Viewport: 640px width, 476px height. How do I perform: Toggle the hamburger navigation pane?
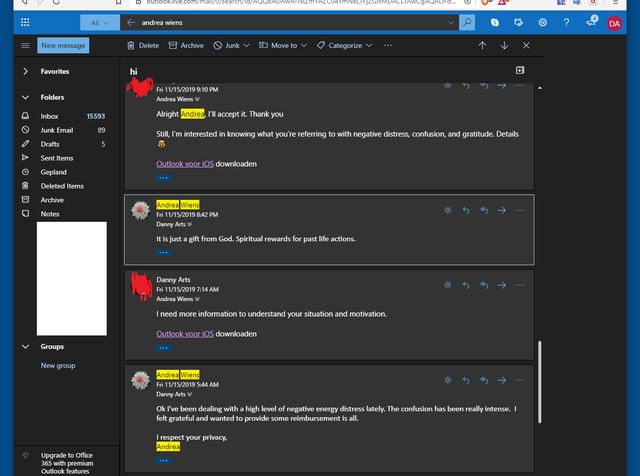coord(25,45)
